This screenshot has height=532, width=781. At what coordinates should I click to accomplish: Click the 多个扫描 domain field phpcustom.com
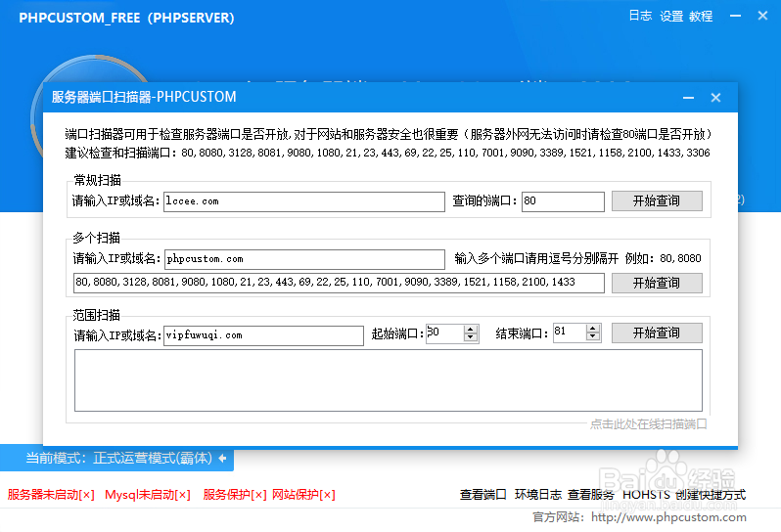click(x=304, y=259)
